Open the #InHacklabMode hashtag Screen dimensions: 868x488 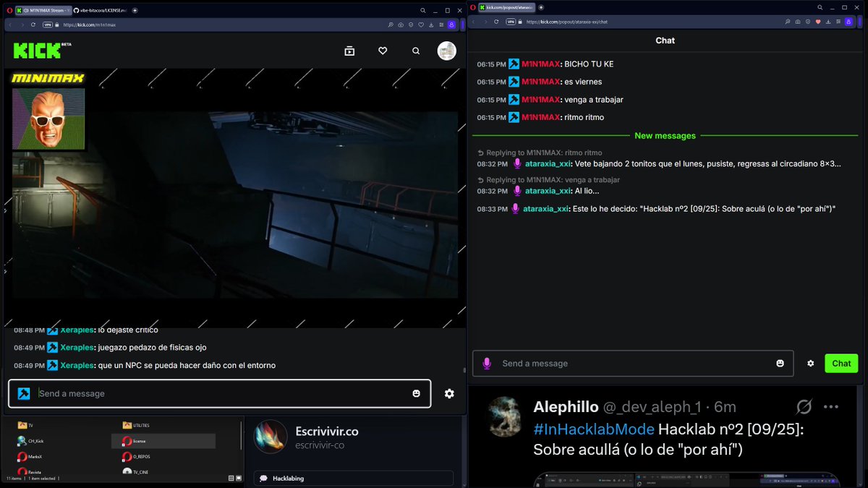[x=594, y=429]
